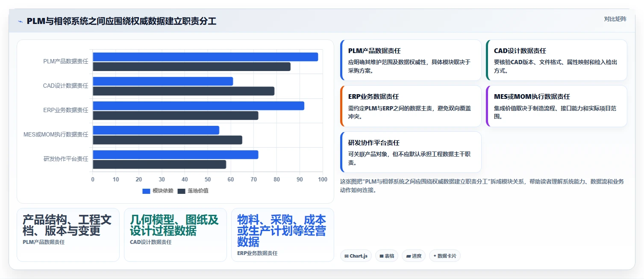Click the 数据卡片 chip

pos(445,256)
